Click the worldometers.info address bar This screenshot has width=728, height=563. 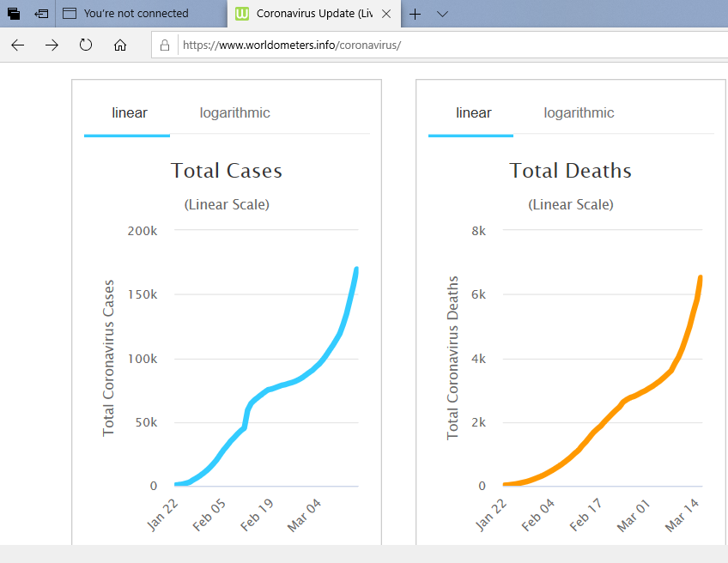click(x=429, y=45)
